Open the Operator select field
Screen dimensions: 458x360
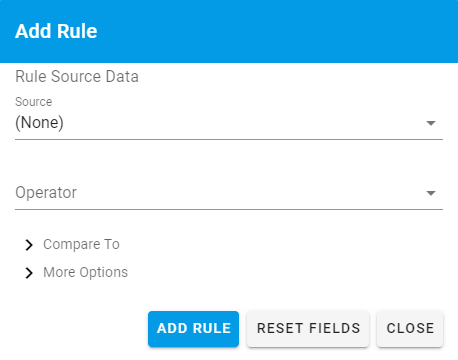229,193
